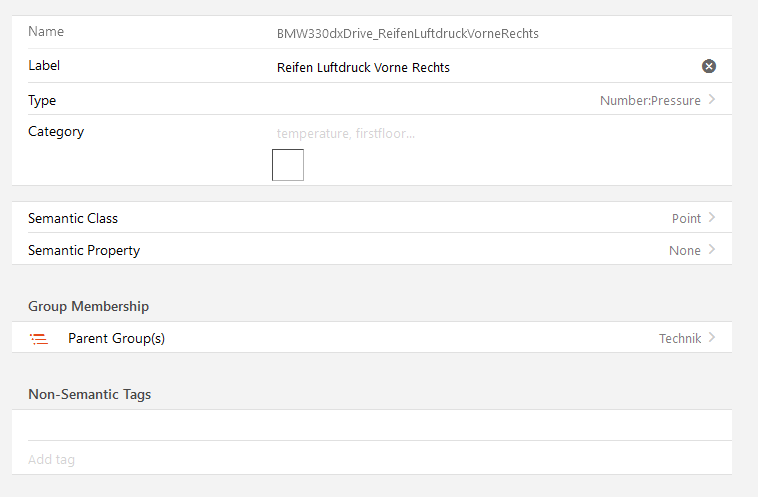Click the chevron arrow in Type row
758x497 pixels.
click(x=712, y=100)
